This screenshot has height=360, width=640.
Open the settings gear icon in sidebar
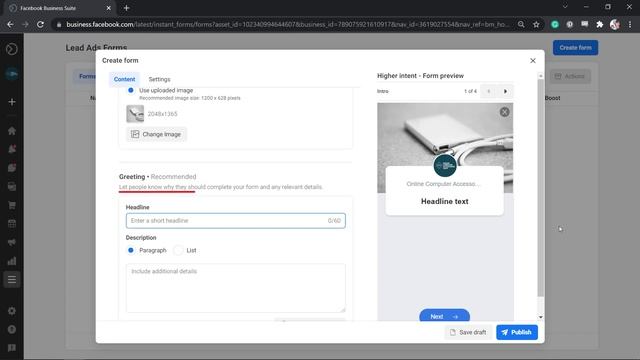12,311
